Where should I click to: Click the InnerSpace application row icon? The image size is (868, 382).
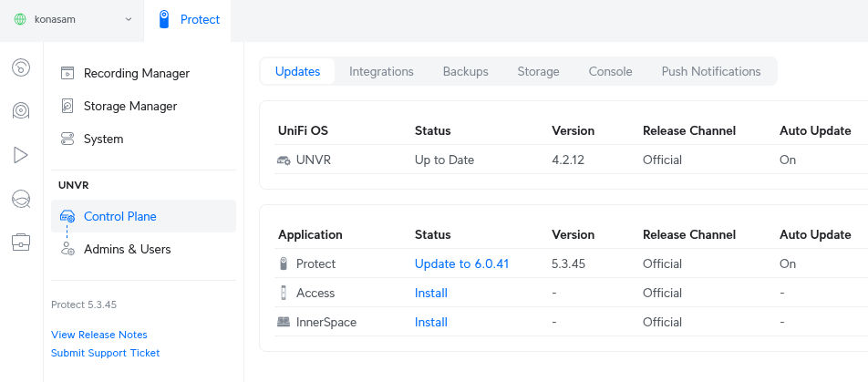pos(284,322)
